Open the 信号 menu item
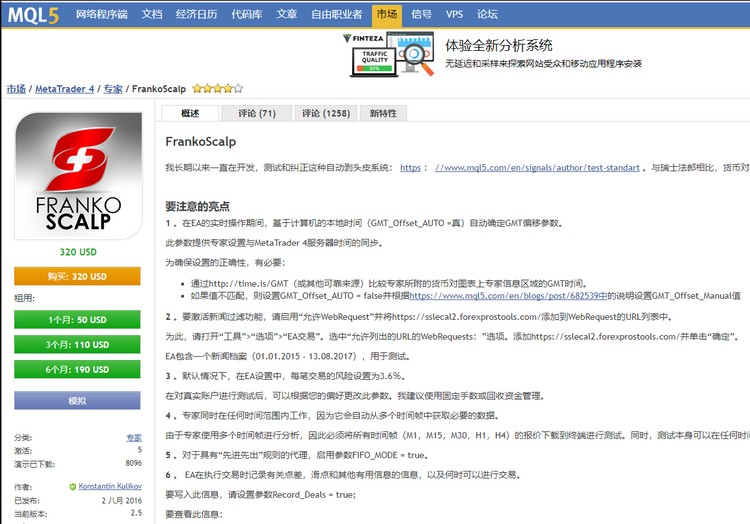The image size is (750, 524). click(x=421, y=14)
